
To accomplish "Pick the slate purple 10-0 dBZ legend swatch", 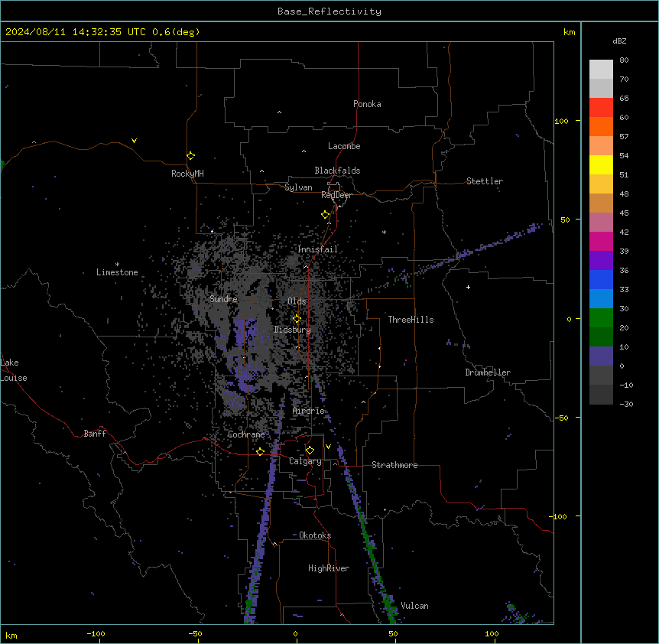I will [x=601, y=356].
